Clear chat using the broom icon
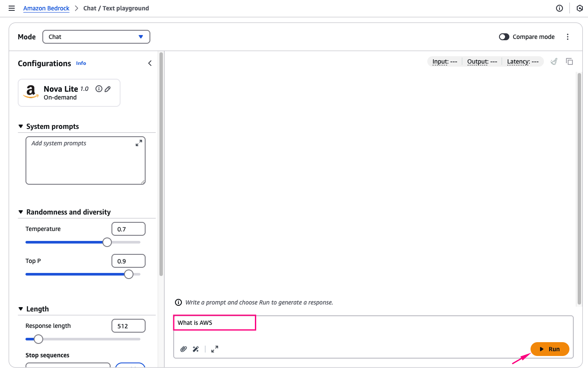The width and height of the screenshot is (588, 372). click(x=554, y=61)
